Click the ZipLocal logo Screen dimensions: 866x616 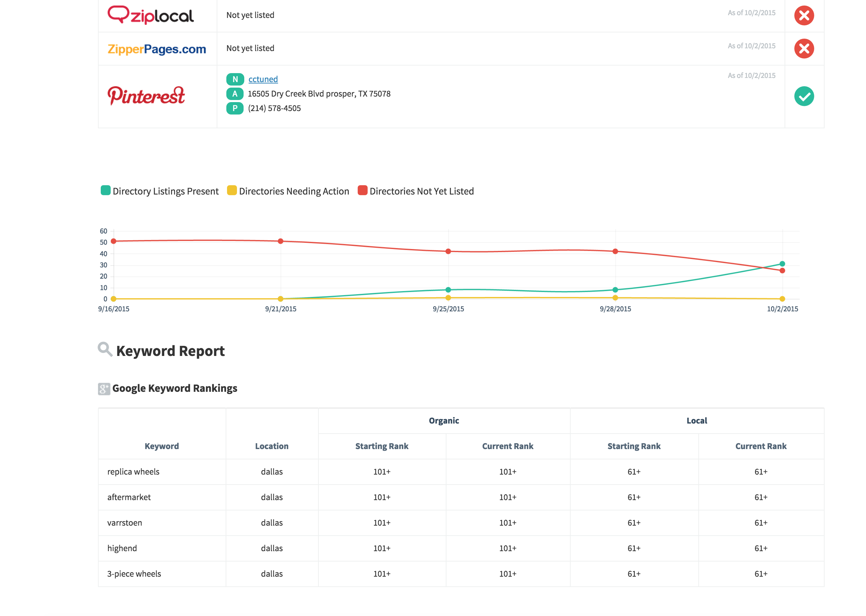[x=151, y=16]
